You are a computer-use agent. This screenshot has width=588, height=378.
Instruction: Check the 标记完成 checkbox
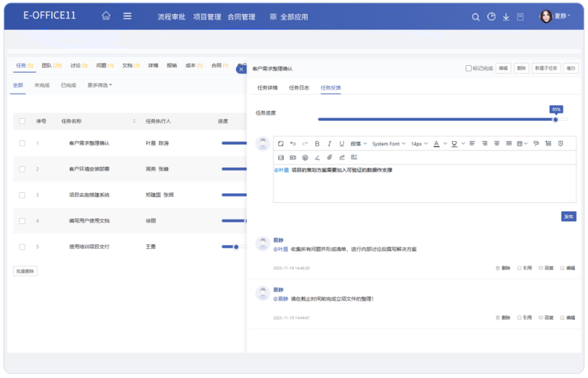point(468,68)
